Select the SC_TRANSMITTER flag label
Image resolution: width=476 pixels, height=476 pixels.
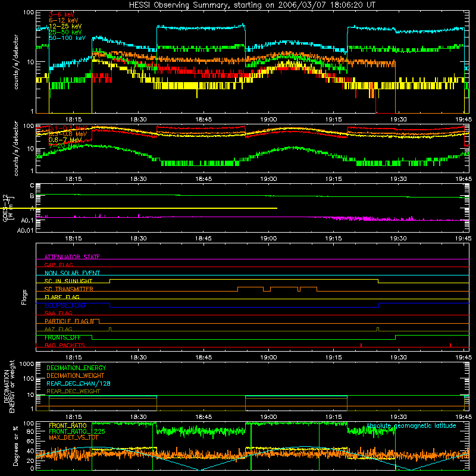pos(68,289)
